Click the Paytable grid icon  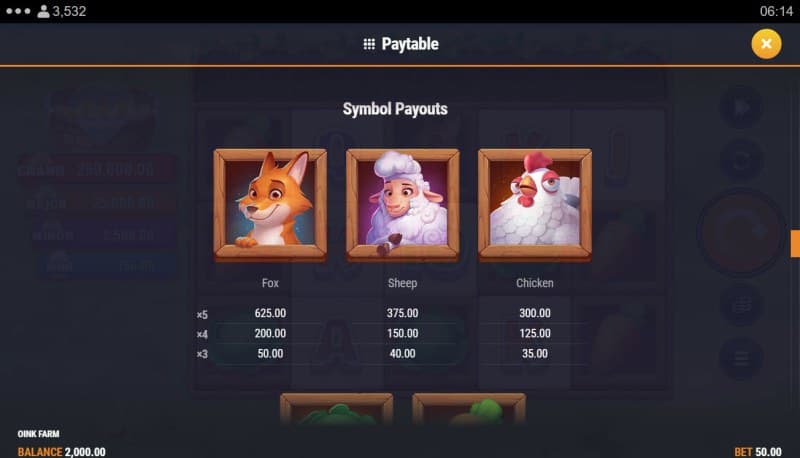pos(369,44)
